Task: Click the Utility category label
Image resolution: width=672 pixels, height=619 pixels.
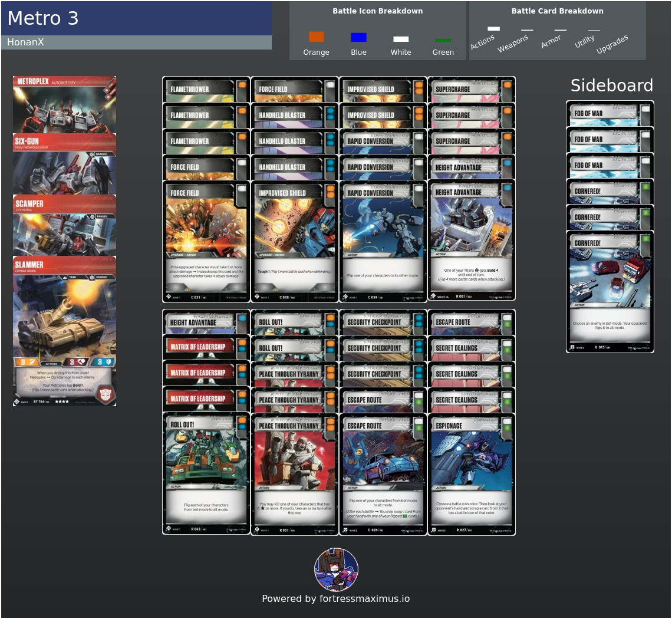Action: pos(584,41)
